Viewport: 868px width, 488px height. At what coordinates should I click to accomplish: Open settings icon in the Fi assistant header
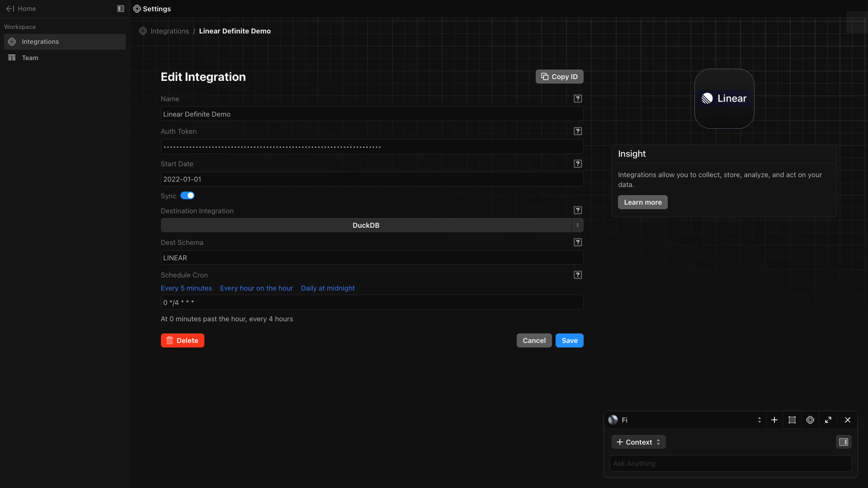click(x=810, y=420)
